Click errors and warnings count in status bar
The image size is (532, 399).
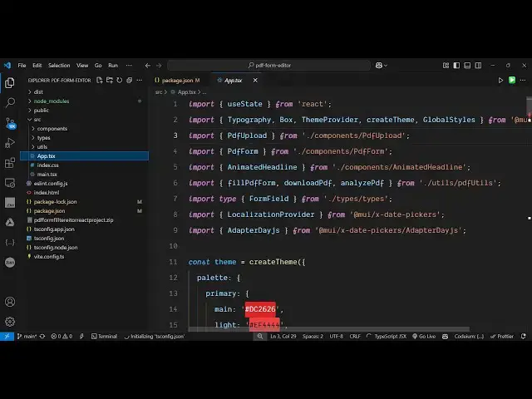pyautogui.click(x=62, y=336)
